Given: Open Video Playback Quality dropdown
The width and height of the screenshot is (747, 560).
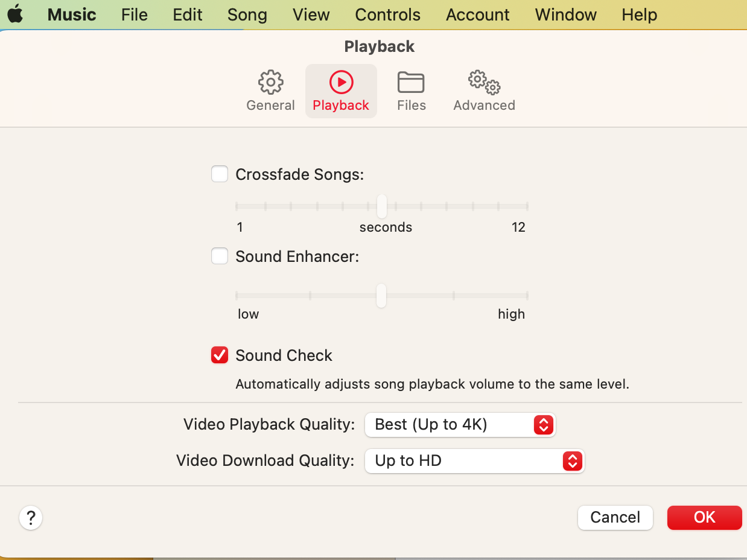Looking at the screenshot, I should pyautogui.click(x=460, y=425).
